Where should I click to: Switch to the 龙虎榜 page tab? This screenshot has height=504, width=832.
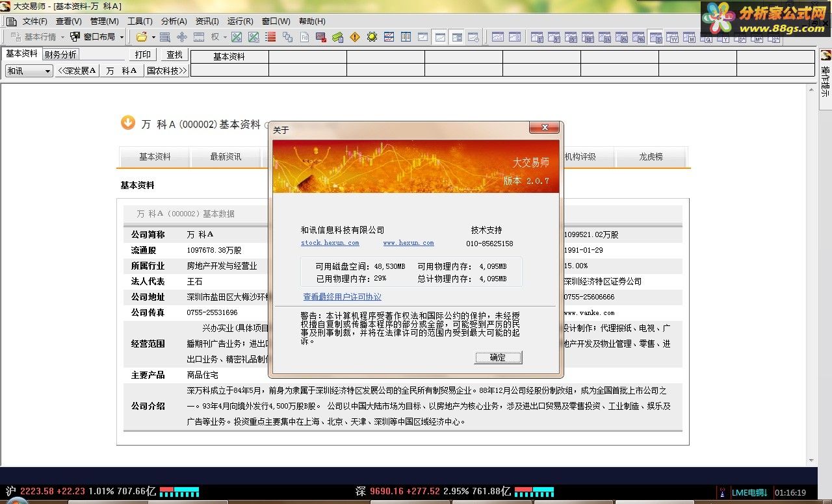point(651,157)
